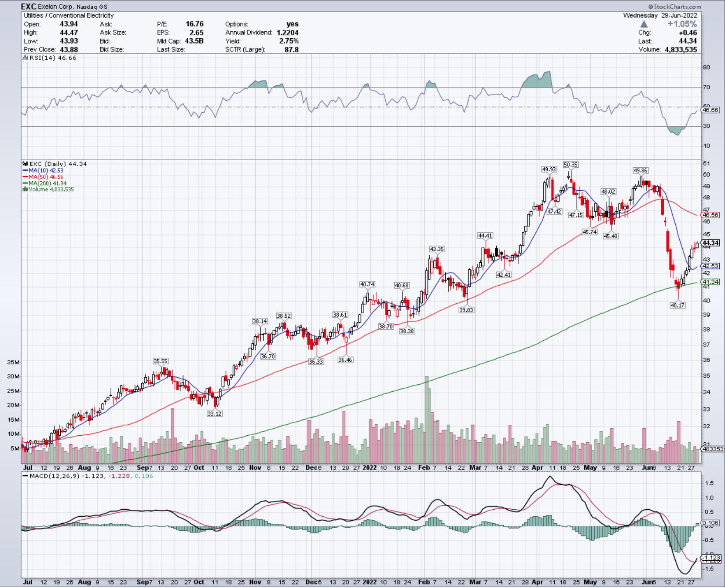
Task: Click the 47.42 price label
Action: 554,211
